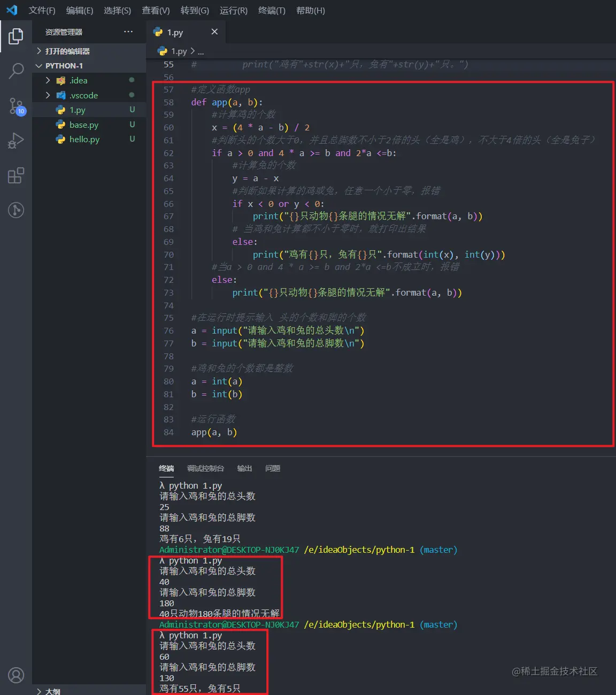Click the U status badge beside base.py
Image resolution: width=616 pixels, height=695 pixels.
[x=132, y=124]
